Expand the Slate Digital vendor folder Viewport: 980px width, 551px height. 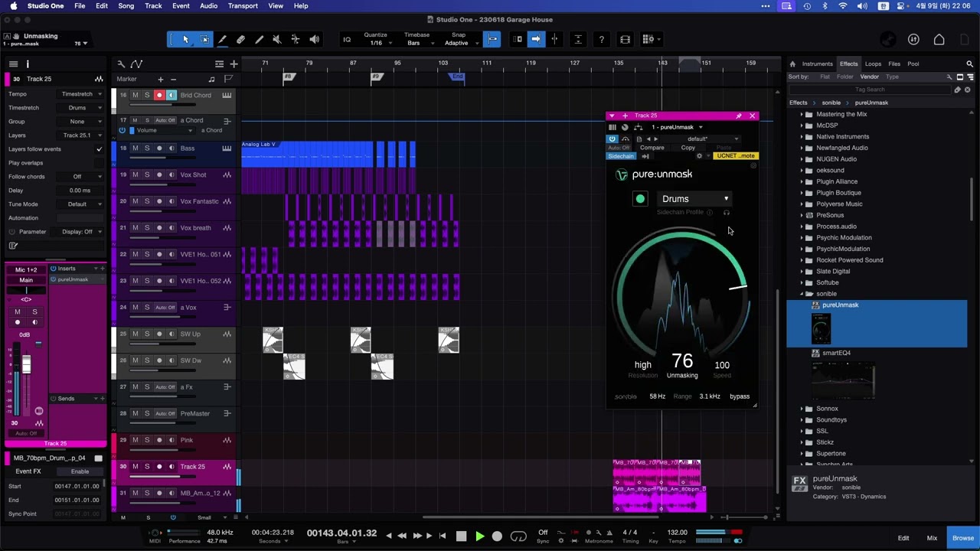(x=802, y=272)
